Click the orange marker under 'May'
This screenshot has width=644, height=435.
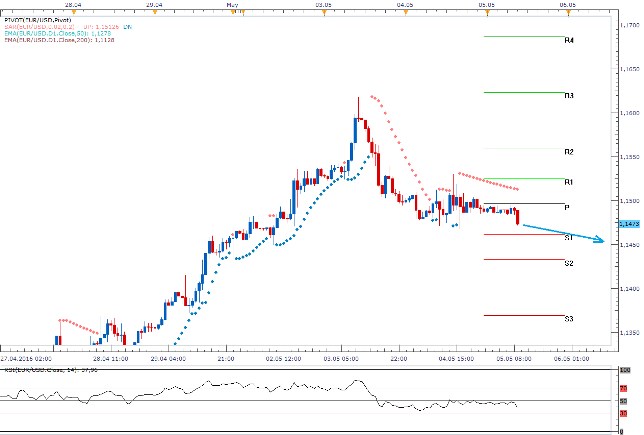[x=232, y=11]
